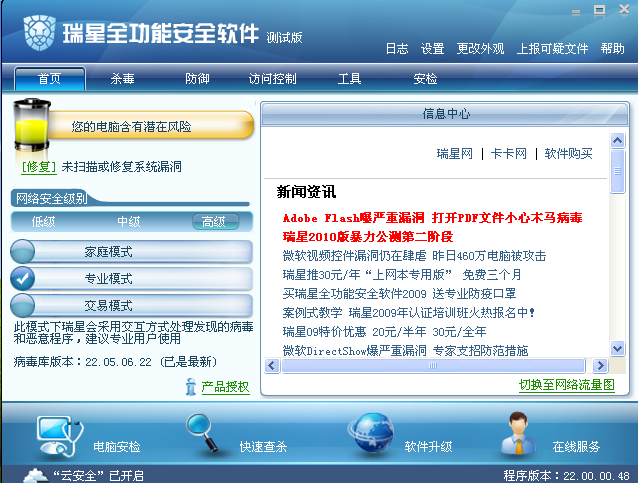Open 更改外观 option
Screen dimensions: 638x483
480,49
